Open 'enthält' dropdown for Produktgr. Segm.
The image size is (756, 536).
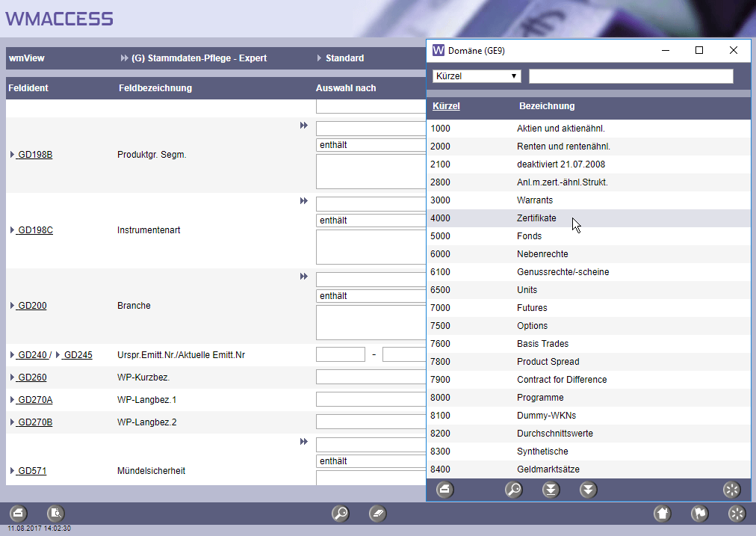coord(371,145)
